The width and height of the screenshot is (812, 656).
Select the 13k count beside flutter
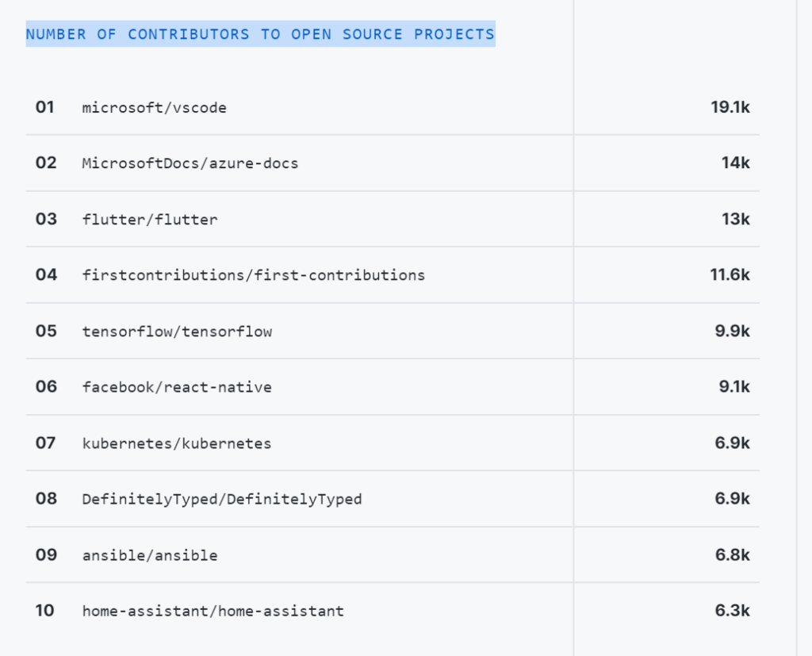735,219
